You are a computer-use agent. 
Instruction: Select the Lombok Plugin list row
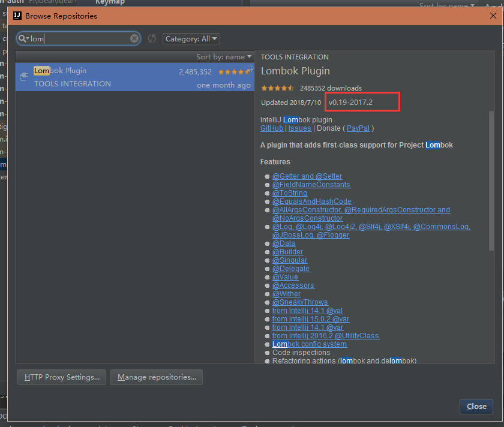pos(134,77)
